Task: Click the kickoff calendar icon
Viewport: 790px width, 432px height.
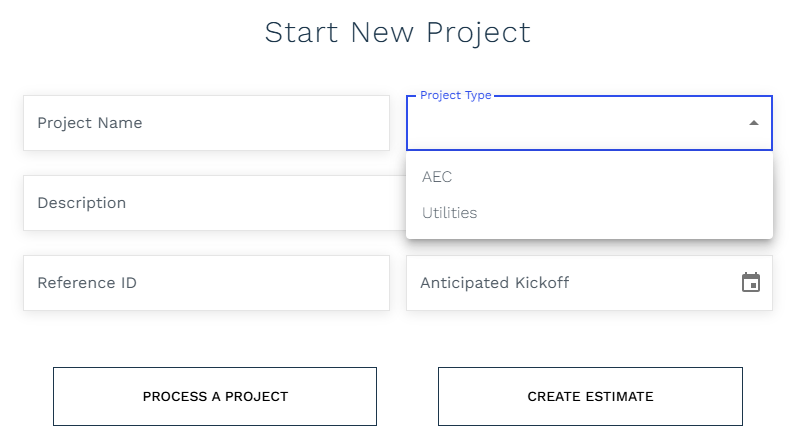Action: click(x=751, y=282)
